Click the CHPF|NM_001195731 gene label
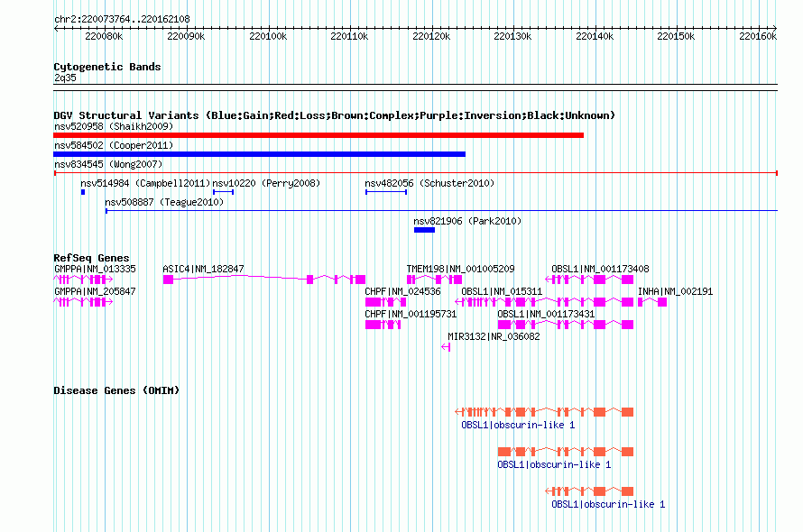 pyautogui.click(x=411, y=314)
